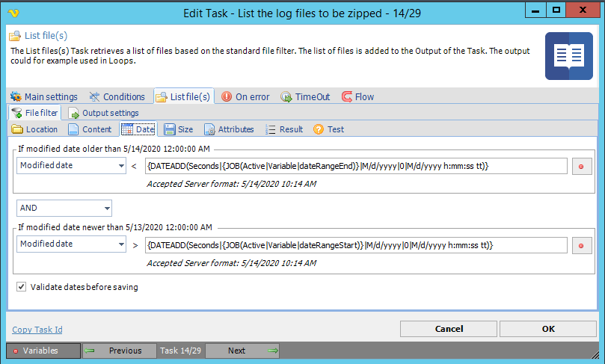Click the blue book help icon
Screen dimensions: 605x364
click(x=568, y=56)
